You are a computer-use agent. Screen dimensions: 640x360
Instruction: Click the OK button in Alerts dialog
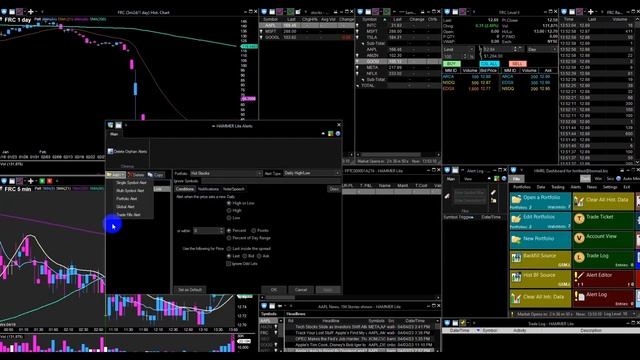[273, 290]
